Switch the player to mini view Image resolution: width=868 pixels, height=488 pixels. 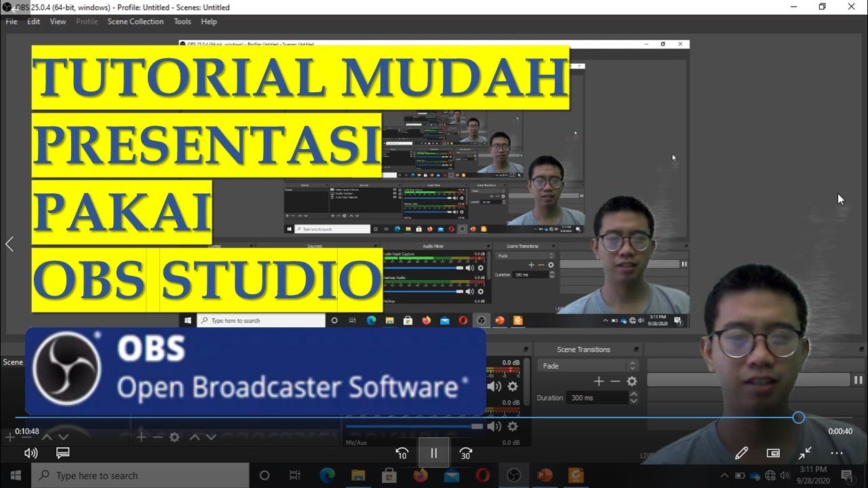tap(773, 453)
